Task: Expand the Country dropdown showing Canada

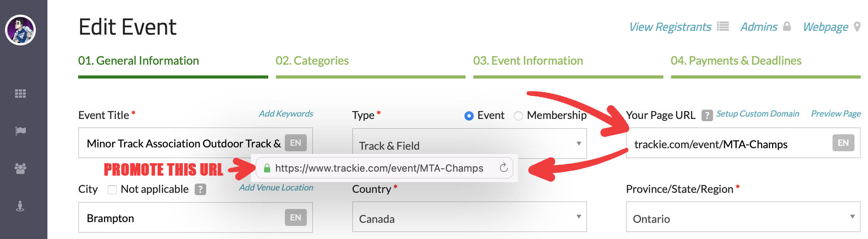Action: [469, 217]
